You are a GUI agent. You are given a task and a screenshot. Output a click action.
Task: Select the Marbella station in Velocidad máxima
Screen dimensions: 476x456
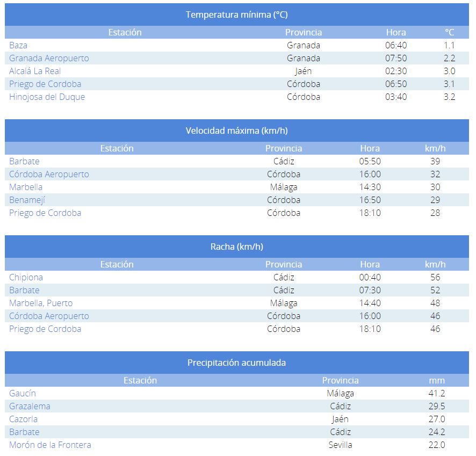tap(26, 187)
